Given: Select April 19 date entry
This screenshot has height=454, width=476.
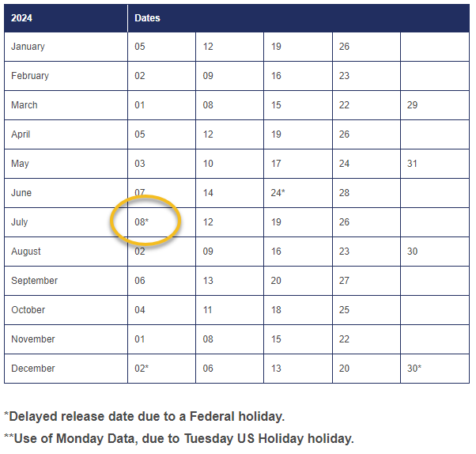Looking at the screenshot, I should [276, 134].
